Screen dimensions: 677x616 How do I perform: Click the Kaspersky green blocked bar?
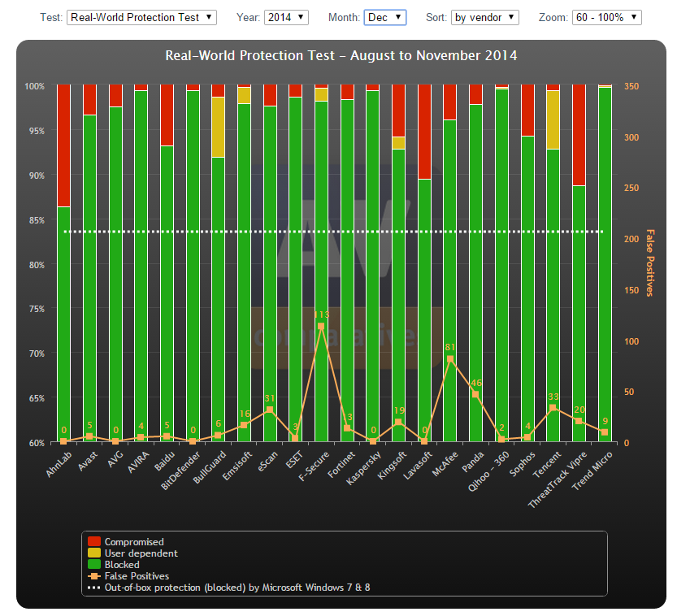click(372, 266)
